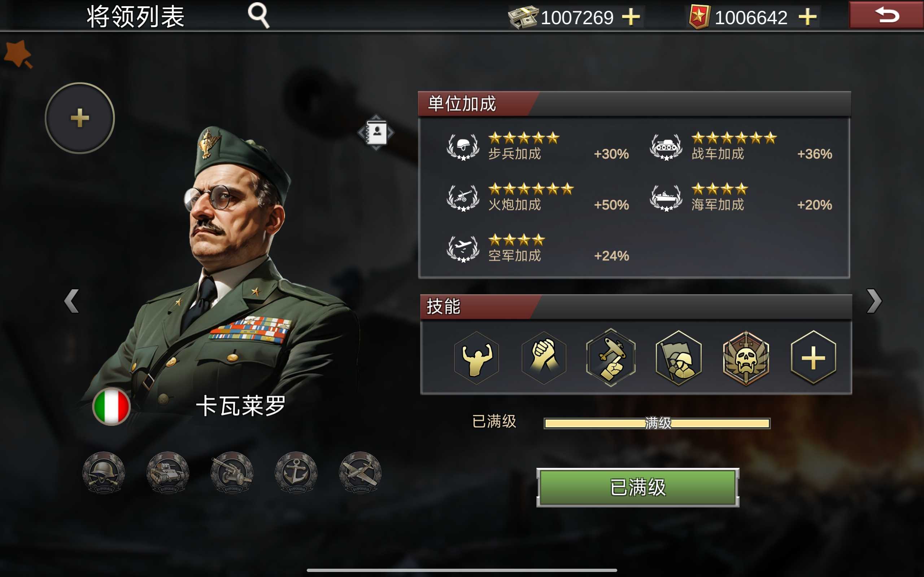Click the general biography notebook icon

point(376,132)
